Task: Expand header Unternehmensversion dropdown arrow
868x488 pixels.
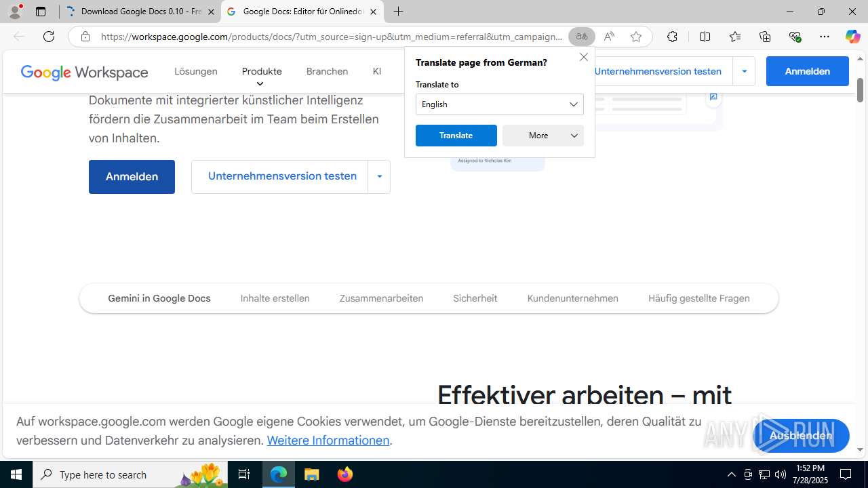Action: pyautogui.click(x=744, y=71)
